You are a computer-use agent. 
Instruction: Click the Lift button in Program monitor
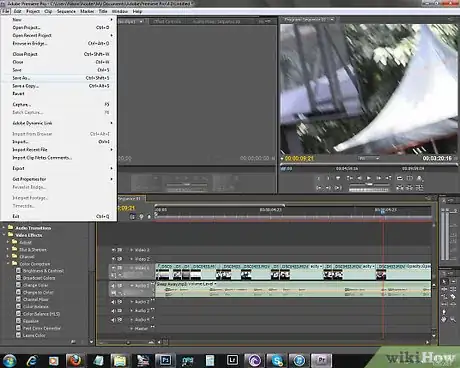(x=399, y=188)
